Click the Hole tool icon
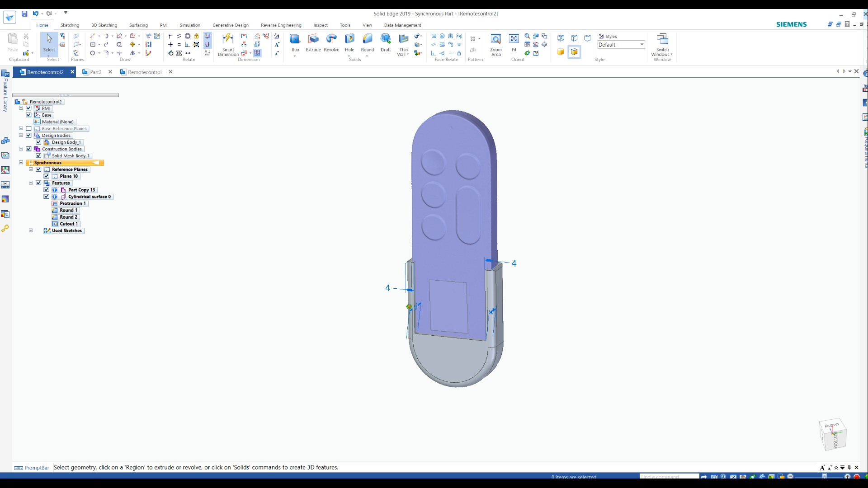The image size is (868, 488). (x=350, y=40)
